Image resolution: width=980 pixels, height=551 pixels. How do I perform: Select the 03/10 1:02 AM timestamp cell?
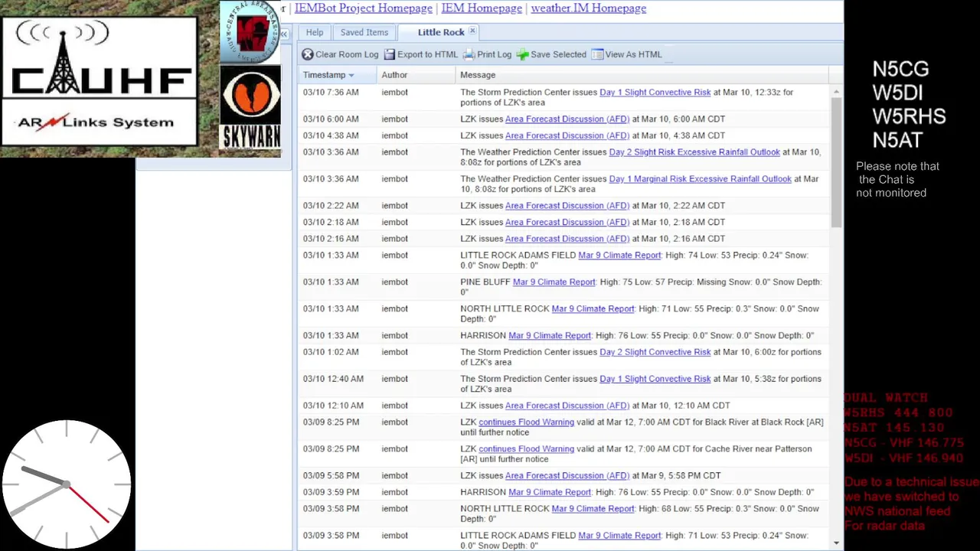point(331,352)
